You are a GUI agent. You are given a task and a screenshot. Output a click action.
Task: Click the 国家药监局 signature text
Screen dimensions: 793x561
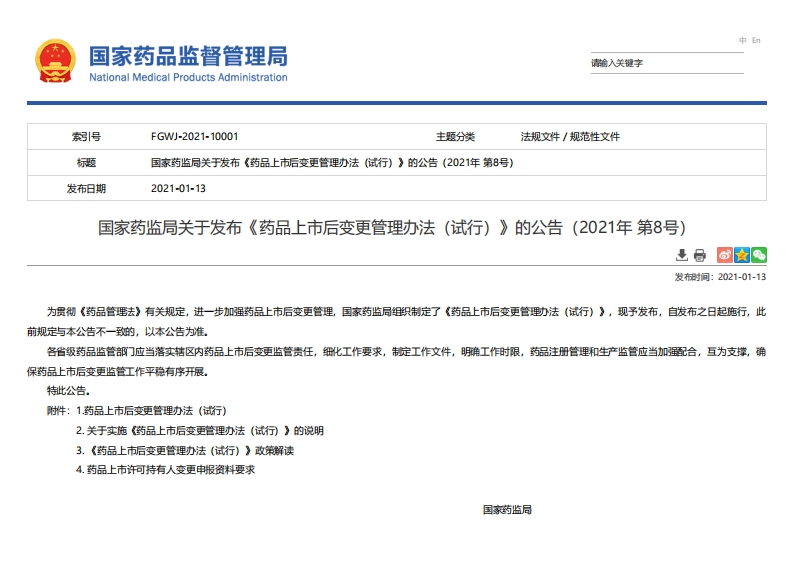[507, 510]
